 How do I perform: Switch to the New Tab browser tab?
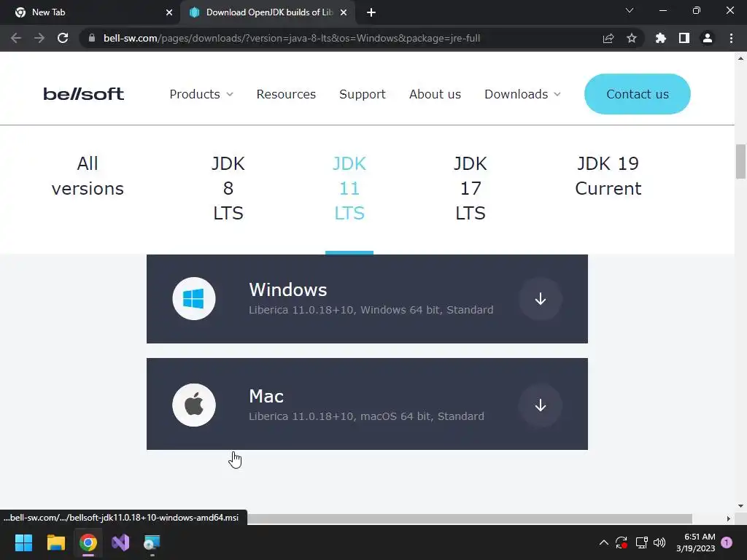tap(90, 12)
